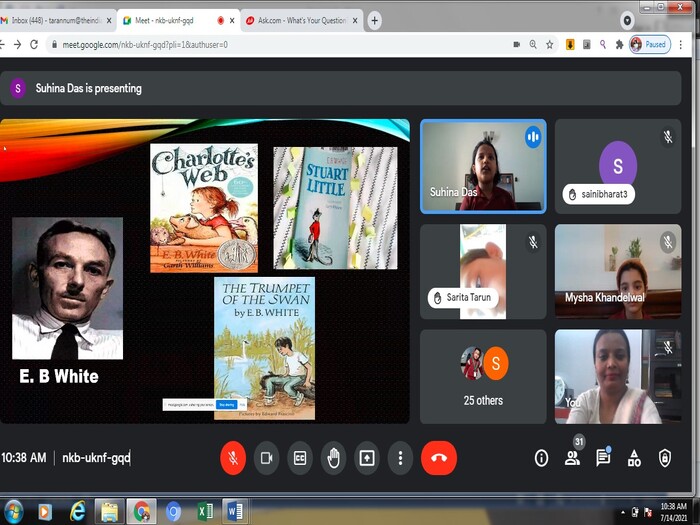The width and height of the screenshot is (700, 525).
Task: Unmute the microphone in Meet toolbar
Action: point(233,458)
